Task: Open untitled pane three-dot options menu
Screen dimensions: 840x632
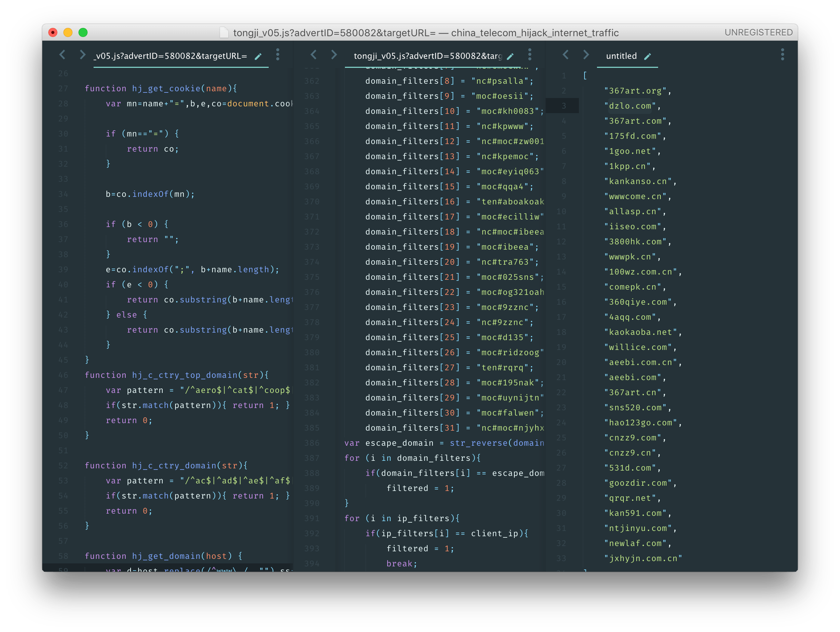Action: [782, 55]
